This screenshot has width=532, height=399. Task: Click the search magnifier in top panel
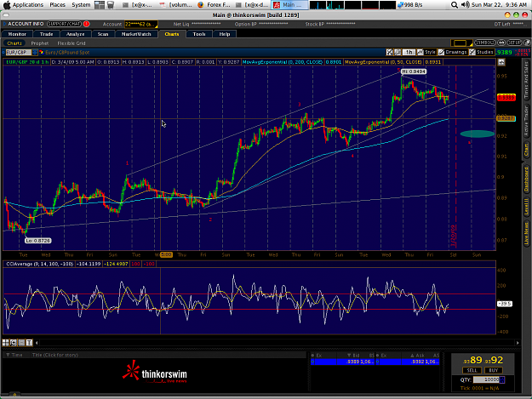coord(455,5)
